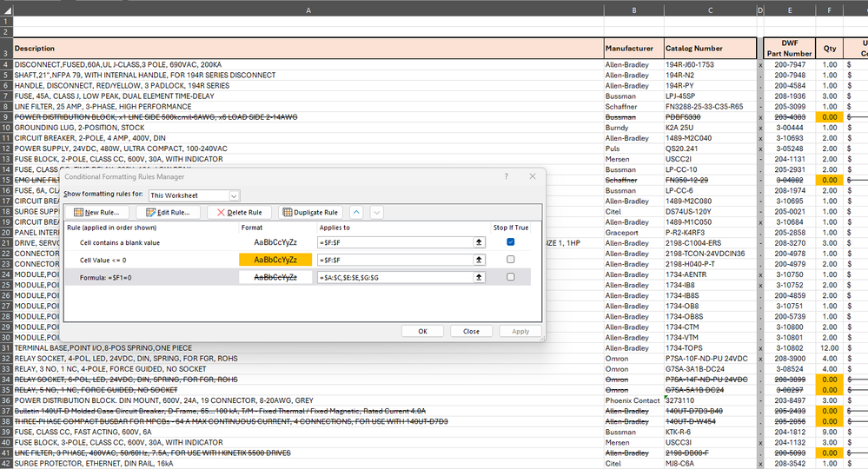The height and width of the screenshot is (469, 868).
Task: Enable Stop If True for Formula =$F1=0 rule
Action: click(510, 277)
